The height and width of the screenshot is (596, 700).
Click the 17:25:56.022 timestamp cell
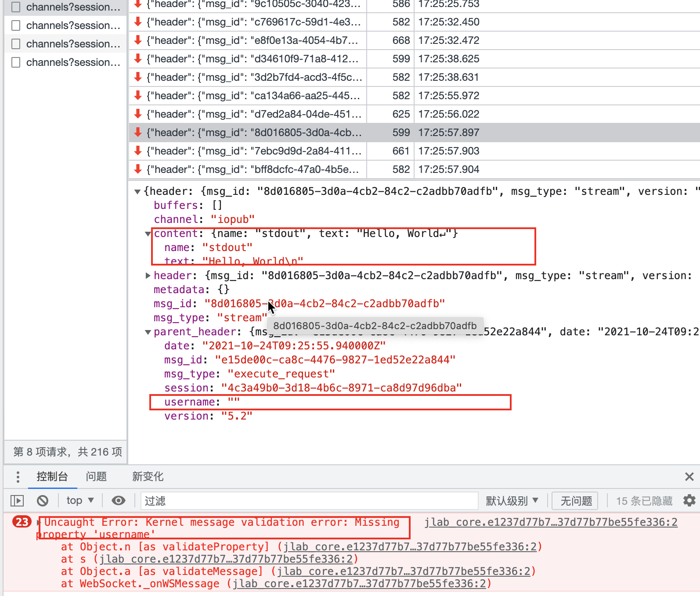pyautogui.click(x=449, y=114)
